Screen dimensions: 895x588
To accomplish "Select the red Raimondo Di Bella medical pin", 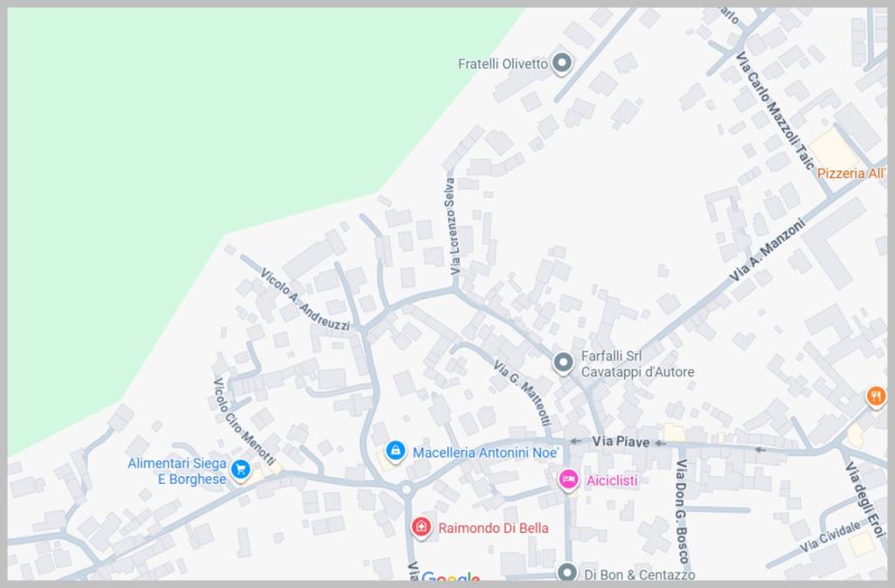I will pyautogui.click(x=421, y=527).
